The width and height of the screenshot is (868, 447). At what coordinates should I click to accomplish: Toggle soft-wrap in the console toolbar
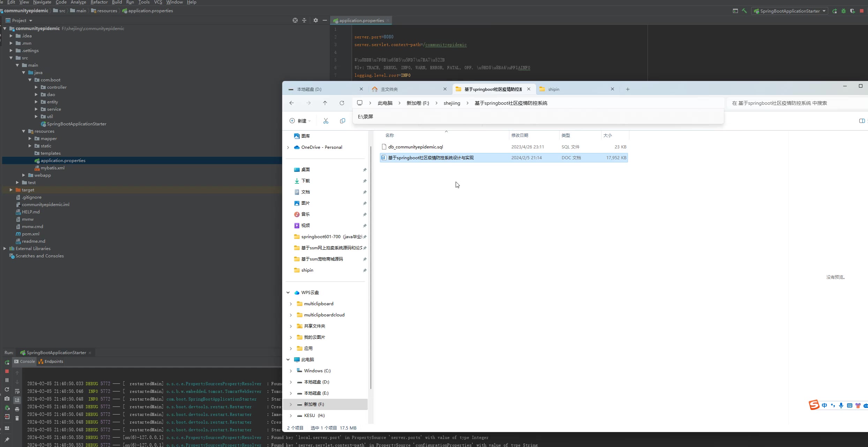click(x=17, y=391)
